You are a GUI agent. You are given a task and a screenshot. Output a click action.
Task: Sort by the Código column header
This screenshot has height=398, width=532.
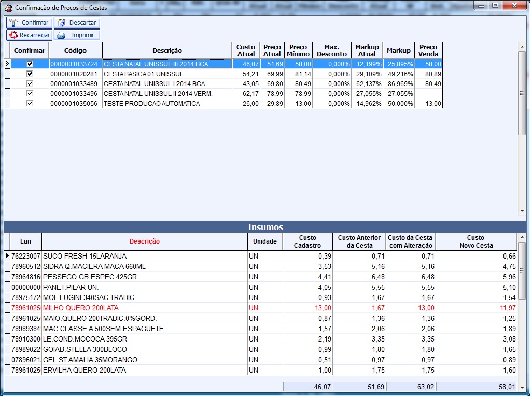point(75,51)
